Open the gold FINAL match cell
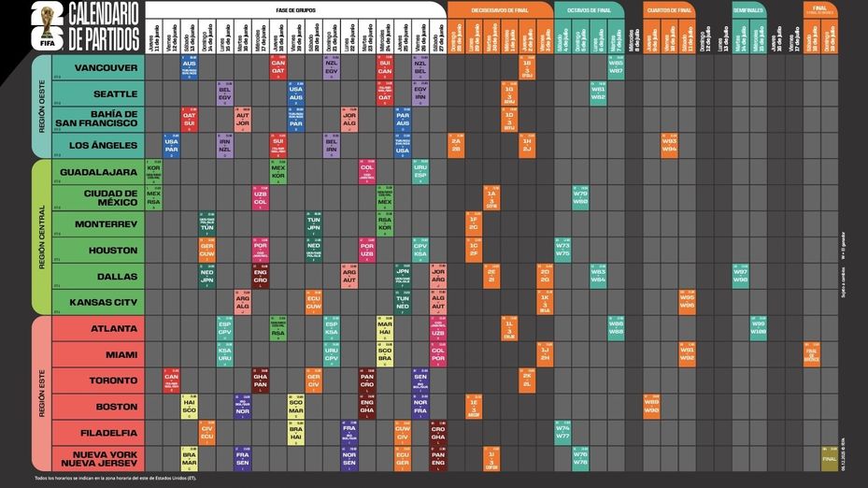Image resolution: width=868 pixels, height=488 pixels. click(829, 458)
